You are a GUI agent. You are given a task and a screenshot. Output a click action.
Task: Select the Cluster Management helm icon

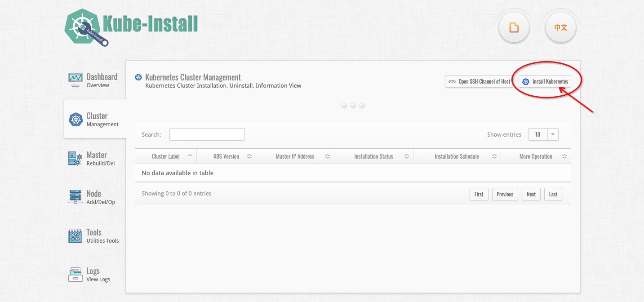pos(76,120)
